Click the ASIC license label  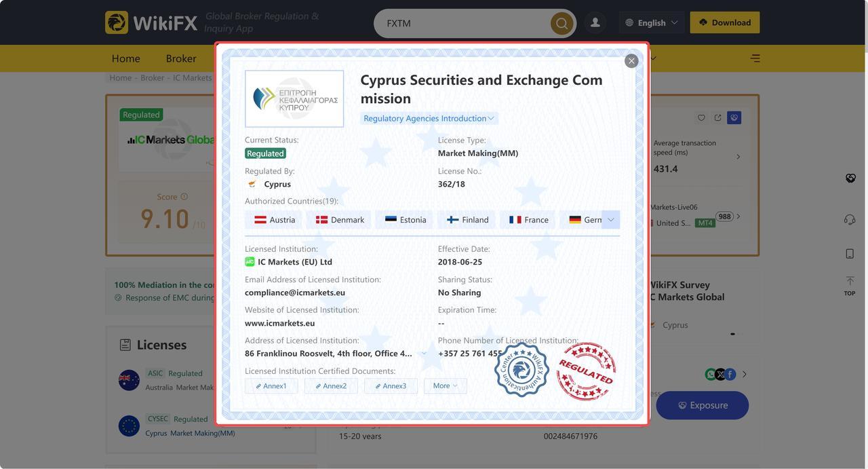point(155,373)
